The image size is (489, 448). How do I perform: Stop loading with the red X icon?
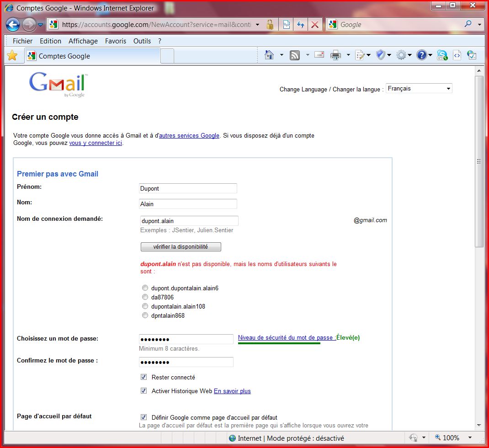point(315,24)
